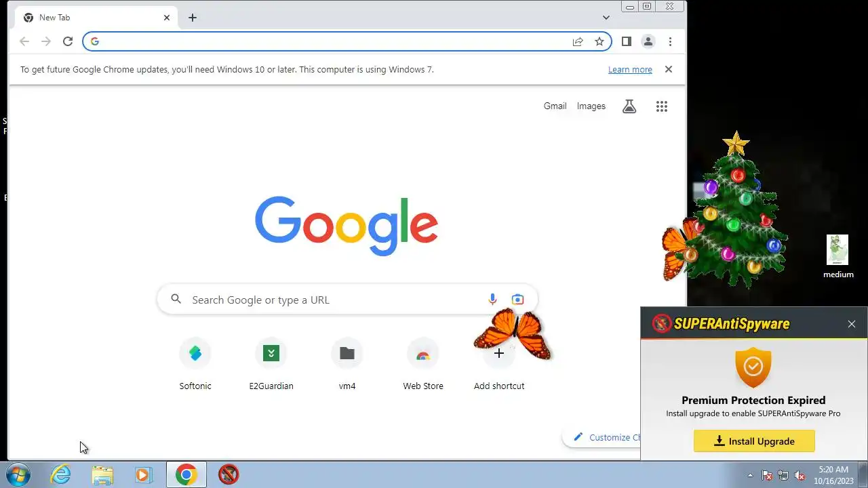
Task: Open the share page icon in the address bar
Action: pyautogui.click(x=578, y=41)
